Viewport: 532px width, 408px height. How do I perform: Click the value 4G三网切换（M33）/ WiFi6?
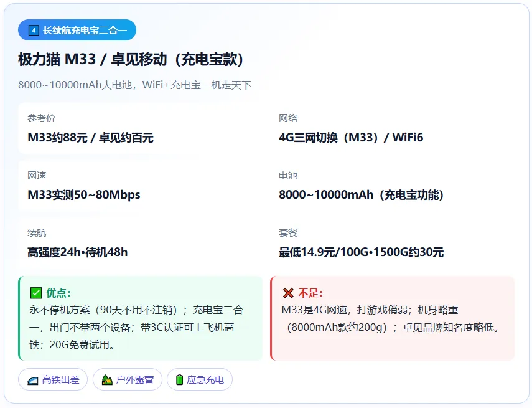click(x=351, y=138)
